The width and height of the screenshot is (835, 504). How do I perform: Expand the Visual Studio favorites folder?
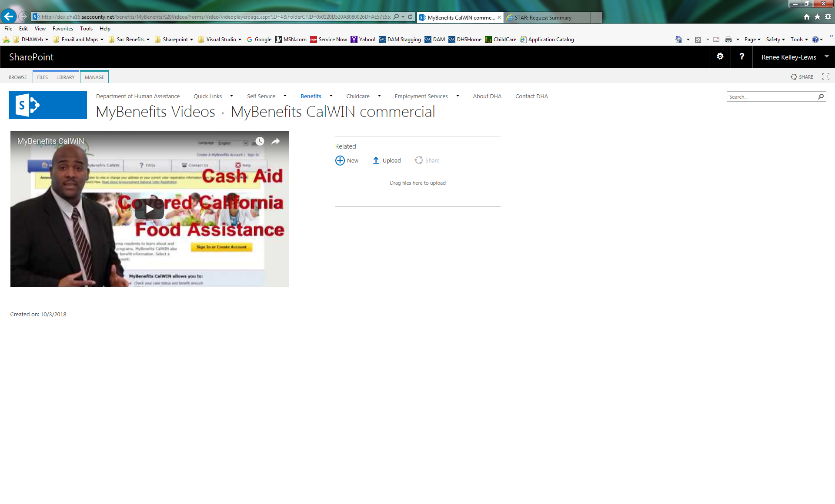(220, 40)
